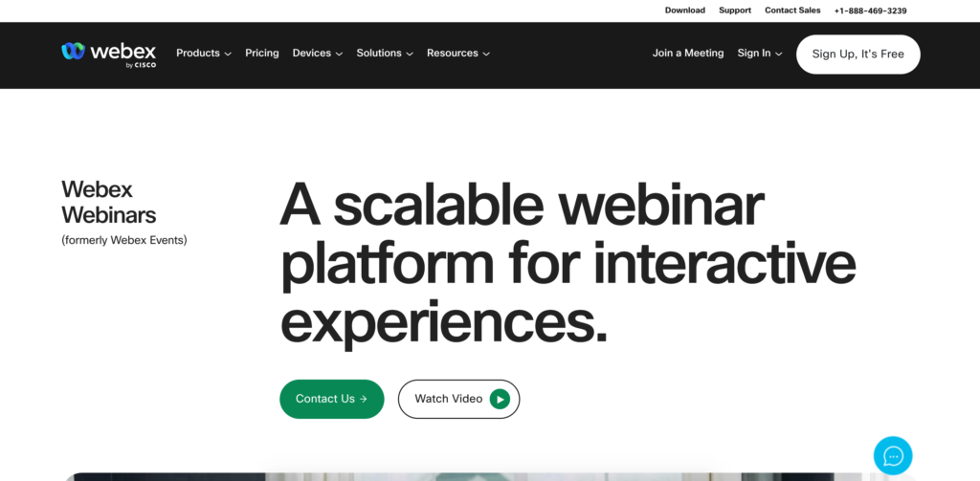Expand the Devices dropdown
980x481 pixels.
coord(318,54)
